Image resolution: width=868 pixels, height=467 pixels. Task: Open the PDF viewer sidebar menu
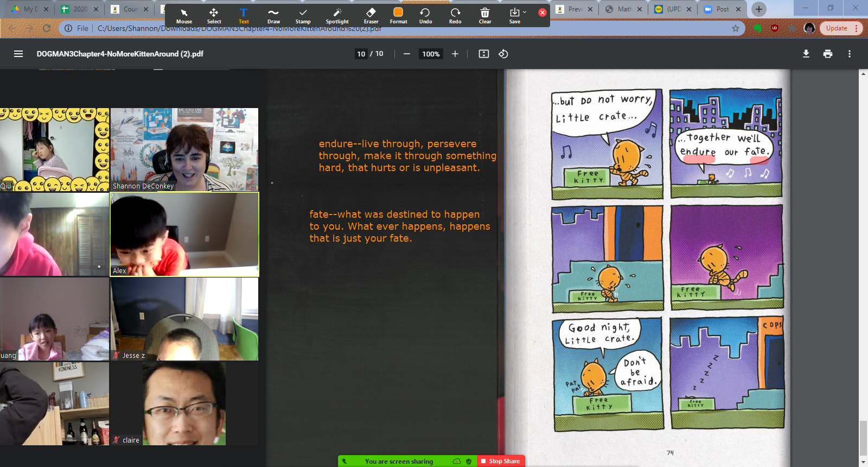[18, 54]
